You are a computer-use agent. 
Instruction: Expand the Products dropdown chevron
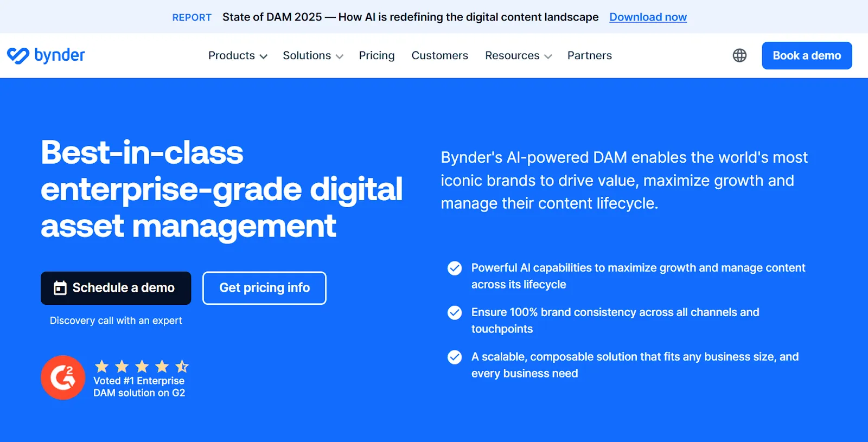pos(264,56)
